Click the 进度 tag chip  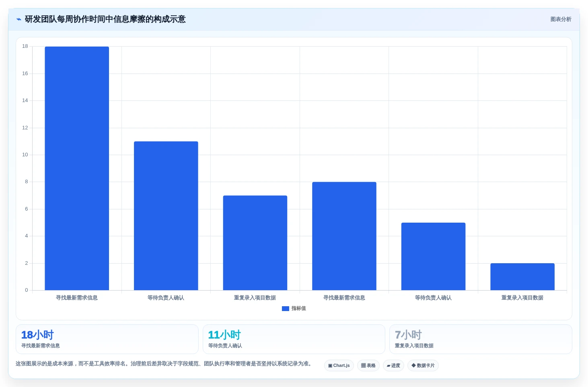tap(393, 366)
